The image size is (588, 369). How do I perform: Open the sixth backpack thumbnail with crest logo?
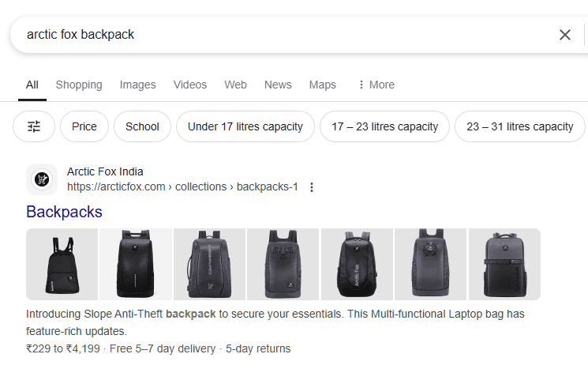click(430, 264)
